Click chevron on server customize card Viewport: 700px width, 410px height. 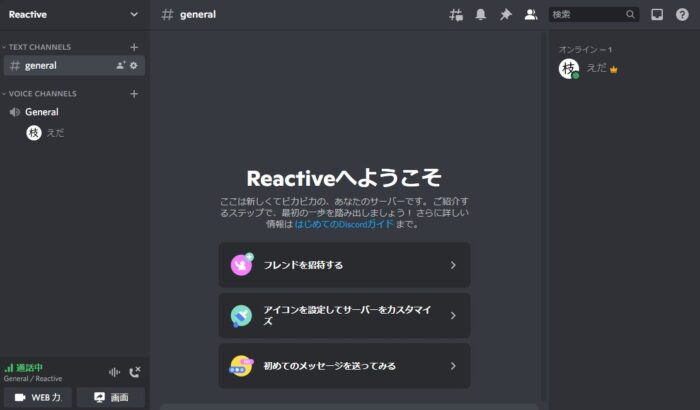click(453, 315)
